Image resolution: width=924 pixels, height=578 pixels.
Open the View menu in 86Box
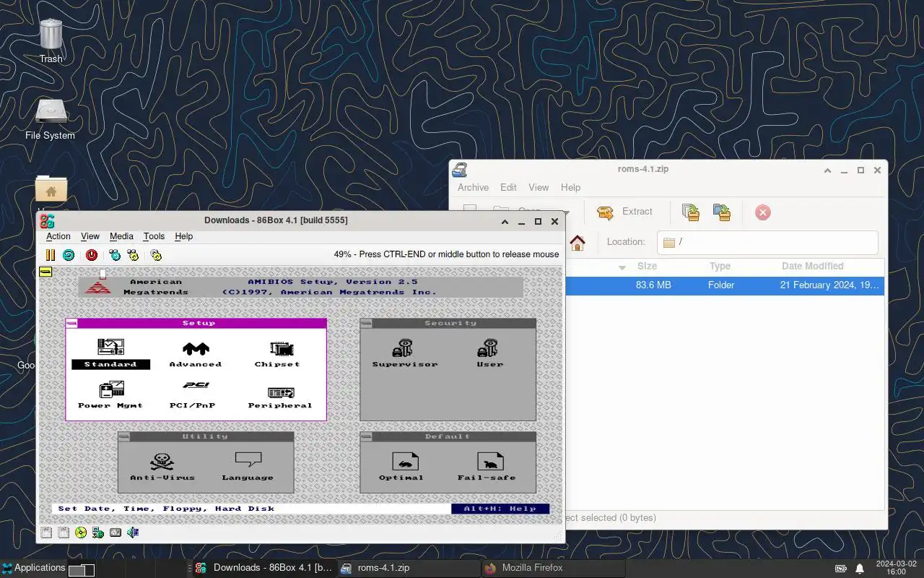(x=90, y=236)
